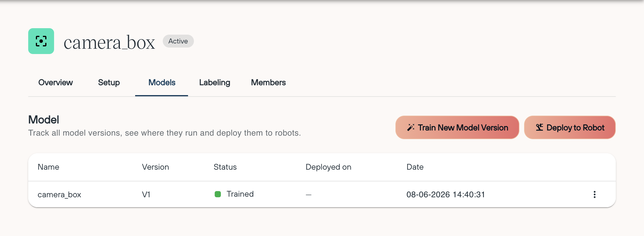Viewport: 644px width, 236px height.
Task: Click the magic wand icon on Train button
Action: (411, 127)
